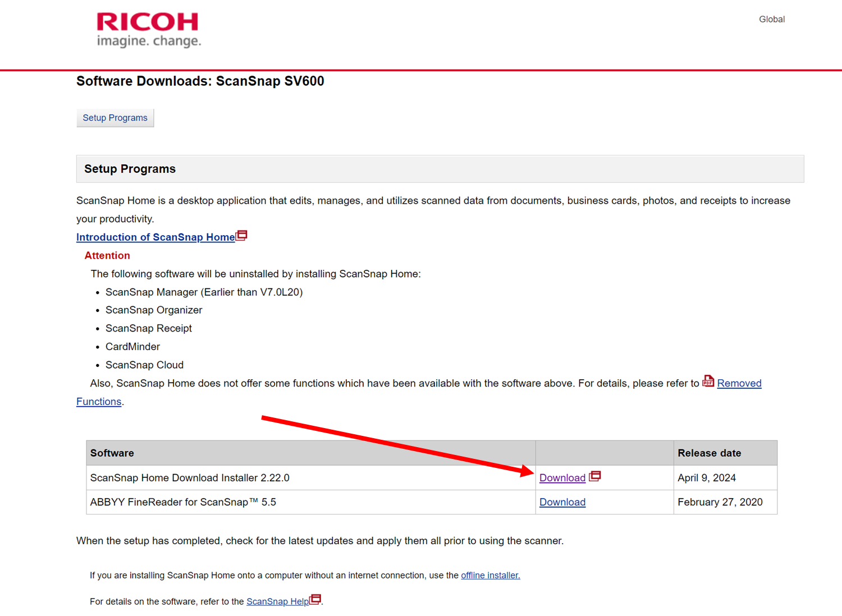Click new-window icon beside Introduction of ScanSnap Home
Image resolution: width=842 pixels, height=616 pixels.
pos(242,235)
